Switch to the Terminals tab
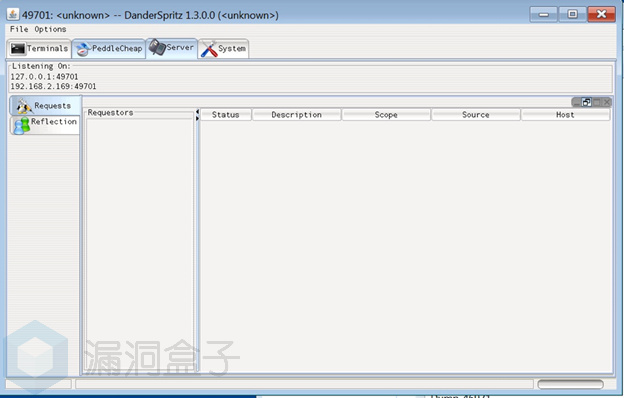The image size is (624, 398). coord(39,49)
